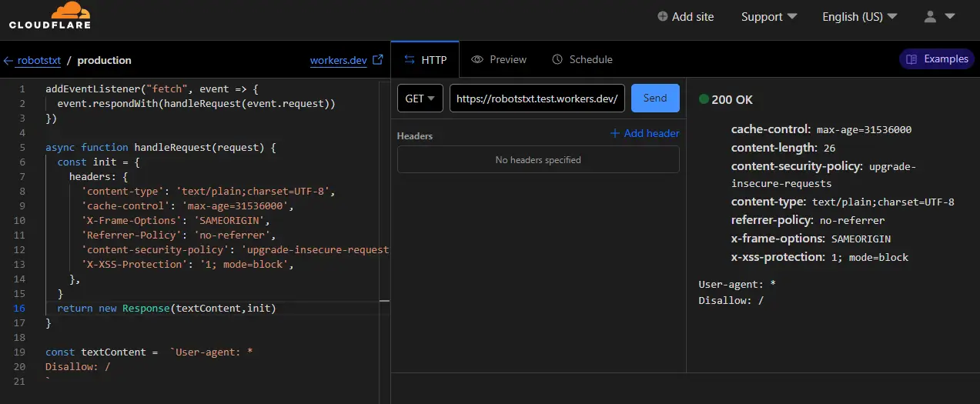980x404 pixels.
Task: Click the Add header link
Action: pyautogui.click(x=644, y=133)
